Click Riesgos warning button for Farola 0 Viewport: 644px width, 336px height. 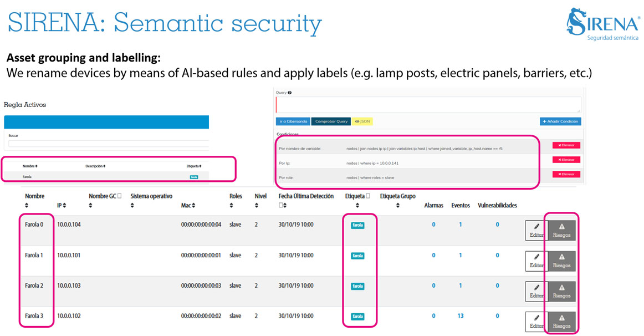[561, 230]
